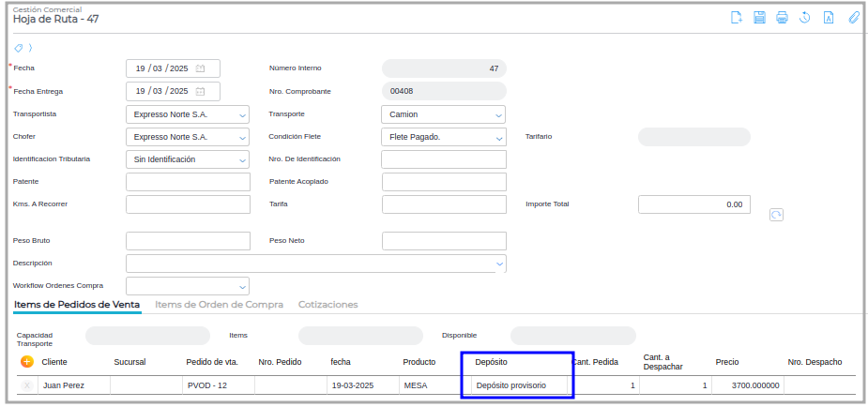Image resolution: width=868 pixels, height=407 pixels.
Task: Print the route sheet
Action: pos(782,18)
